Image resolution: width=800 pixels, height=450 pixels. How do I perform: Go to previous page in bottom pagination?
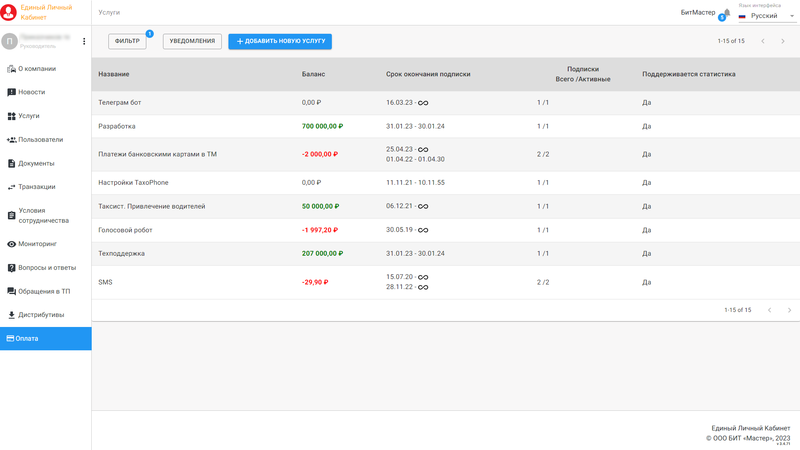pyautogui.click(x=769, y=310)
